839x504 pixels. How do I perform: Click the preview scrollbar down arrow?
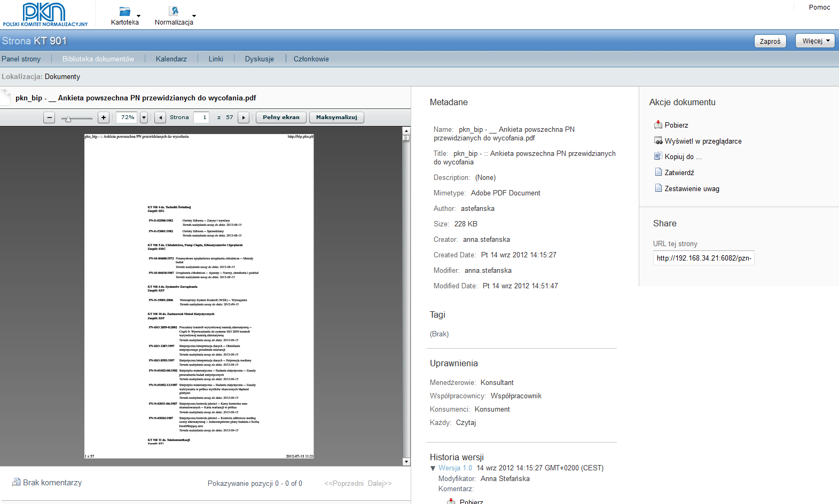(x=406, y=462)
